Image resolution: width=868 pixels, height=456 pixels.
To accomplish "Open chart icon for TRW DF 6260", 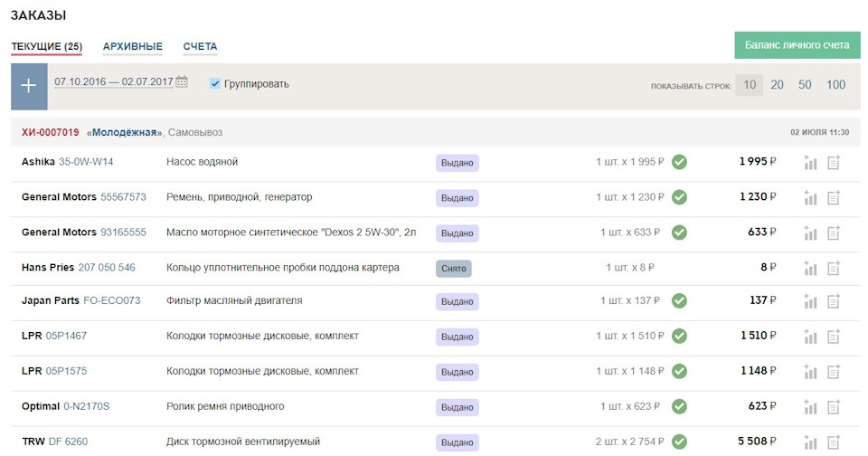I will click(810, 442).
